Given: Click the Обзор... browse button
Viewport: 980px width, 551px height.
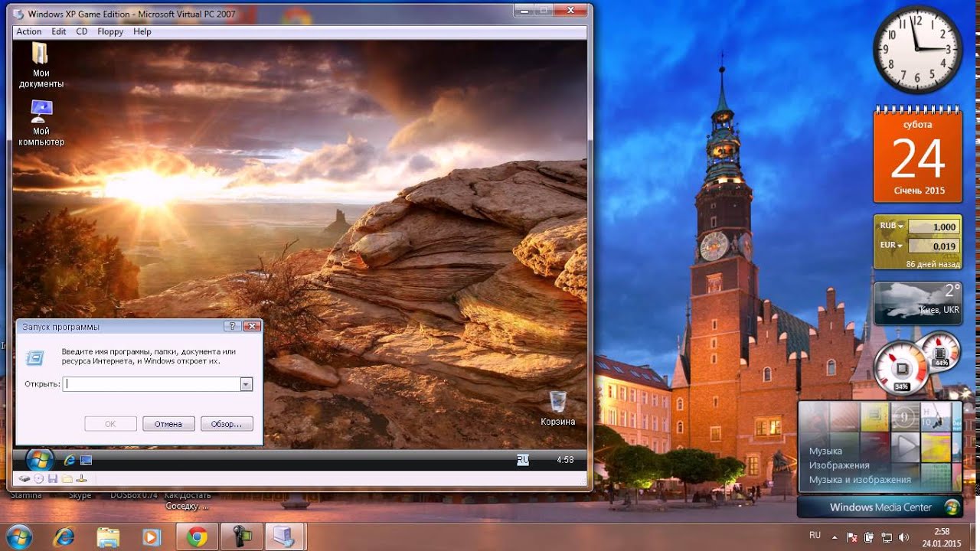Looking at the screenshot, I should click(227, 424).
